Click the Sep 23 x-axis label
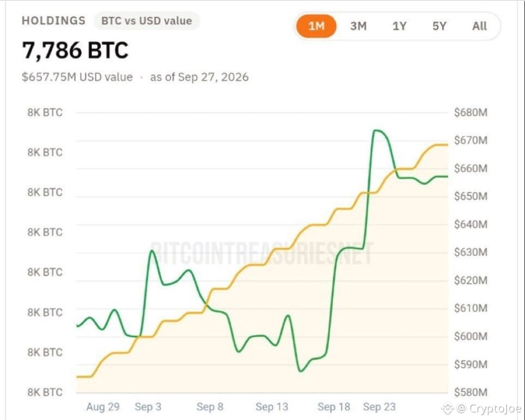This screenshot has width=525, height=420. point(379,407)
